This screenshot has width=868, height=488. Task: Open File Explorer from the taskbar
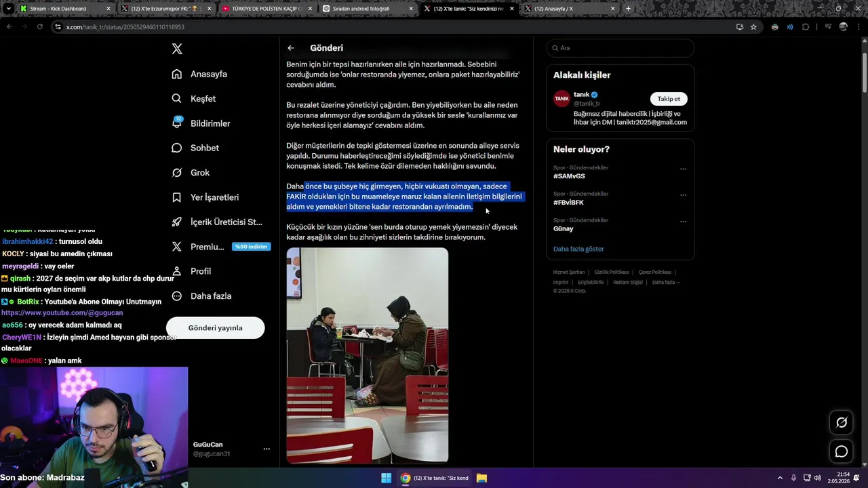(481, 478)
